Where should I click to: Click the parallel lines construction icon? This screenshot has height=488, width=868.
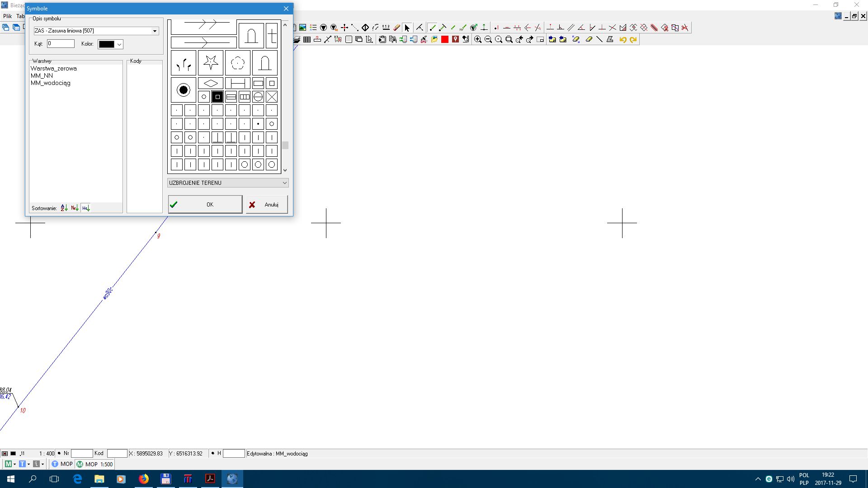(571, 28)
